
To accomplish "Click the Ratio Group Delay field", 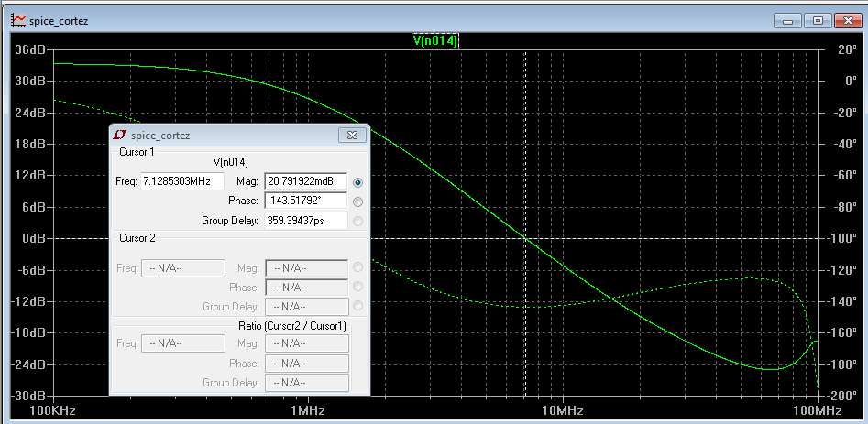I will [307, 383].
